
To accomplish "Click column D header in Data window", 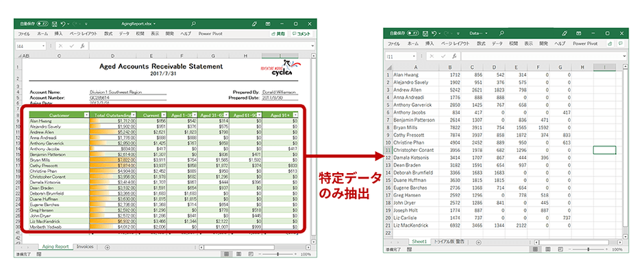I will [x=494, y=67].
